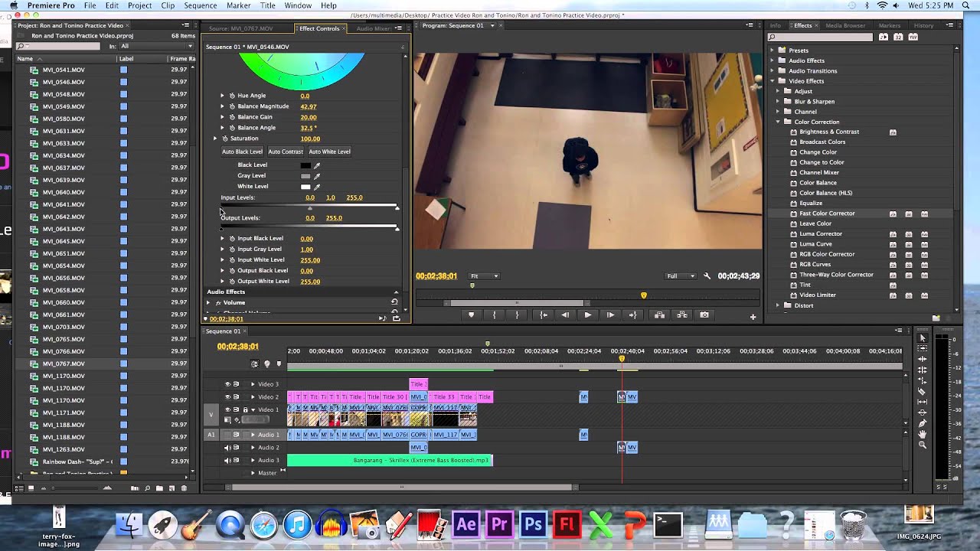This screenshot has width=980, height=551.
Task: Select the Pen tool in Tools panel
Action: coord(923,423)
